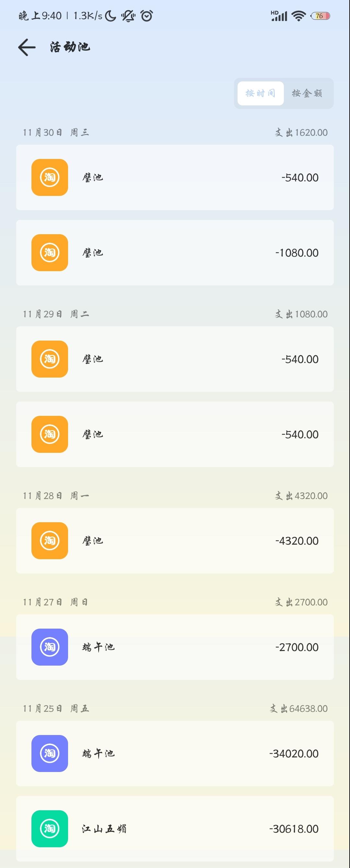Open the -1080.00 壁池 record
350x868 pixels.
pos(175,253)
